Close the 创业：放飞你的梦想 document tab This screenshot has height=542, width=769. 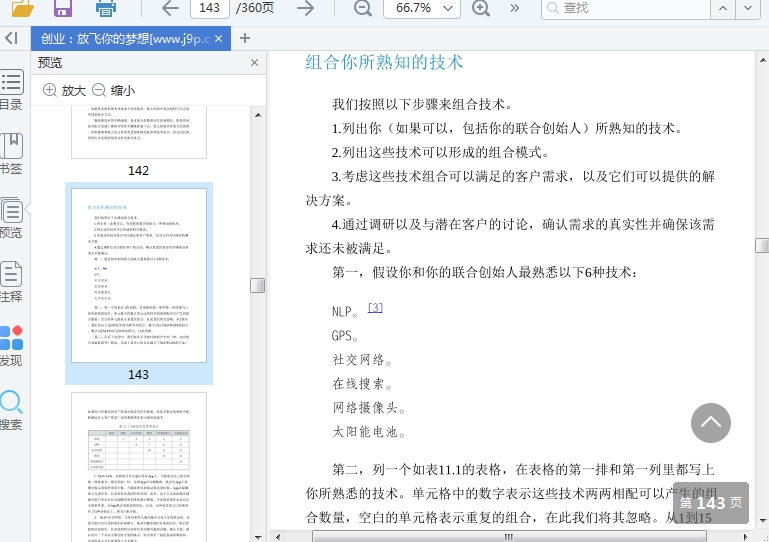tap(219, 38)
